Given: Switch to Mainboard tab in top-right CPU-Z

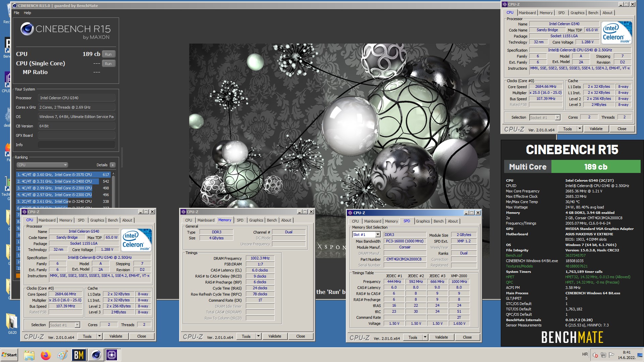Looking at the screenshot, I should click(527, 13).
